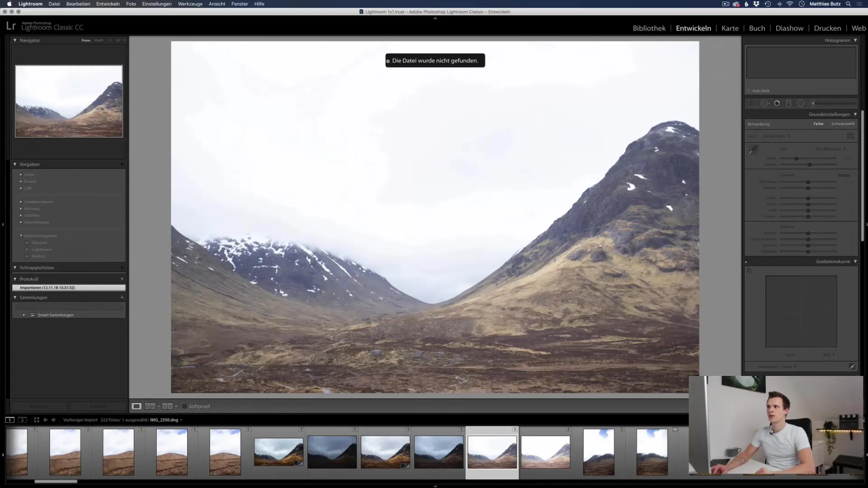Collapse the Schnappschüsse panel
The height and width of the screenshot is (488, 868).
(15, 267)
